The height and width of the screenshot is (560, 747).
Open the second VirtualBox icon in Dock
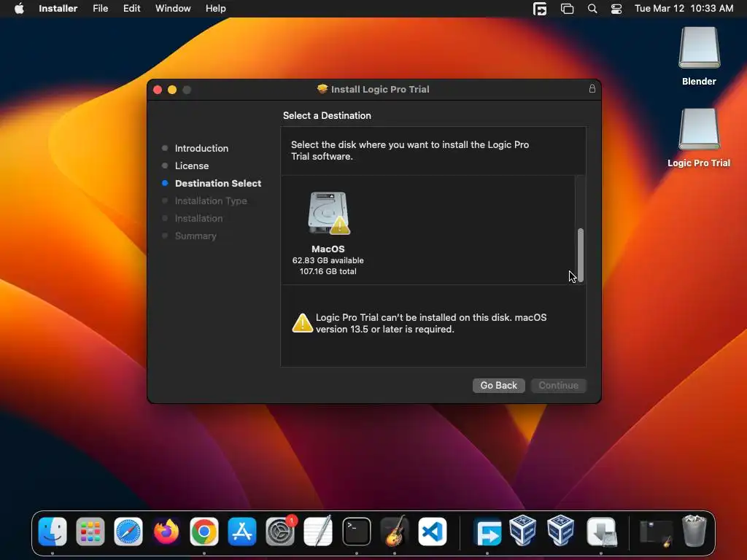pos(561,531)
